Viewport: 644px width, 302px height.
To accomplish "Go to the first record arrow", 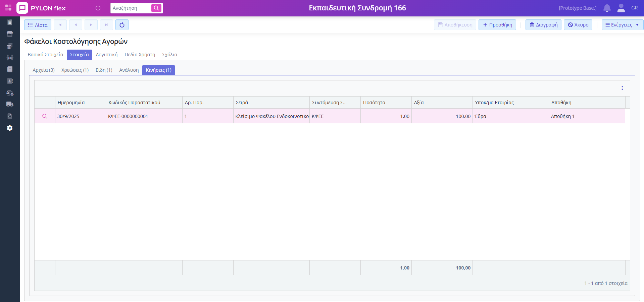I will point(60,25).
